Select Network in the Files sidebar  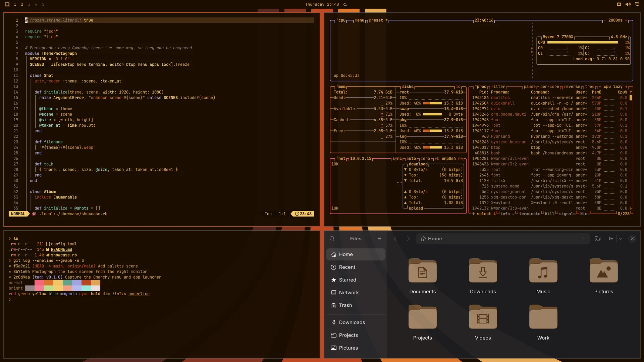(x=356, y=293)
